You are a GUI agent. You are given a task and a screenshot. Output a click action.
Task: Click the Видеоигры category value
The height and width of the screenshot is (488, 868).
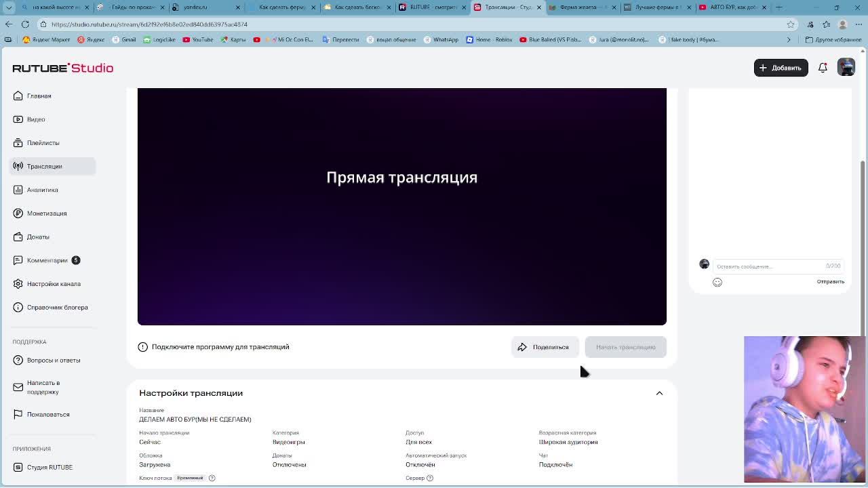[x=289, y=442]
